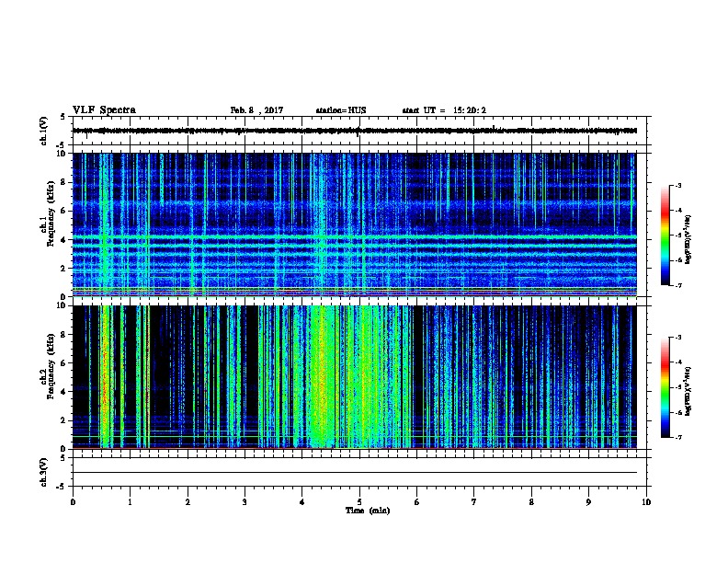
Task: Click the ch.2 colorbar legend label
Action: [x=688, y=392]
